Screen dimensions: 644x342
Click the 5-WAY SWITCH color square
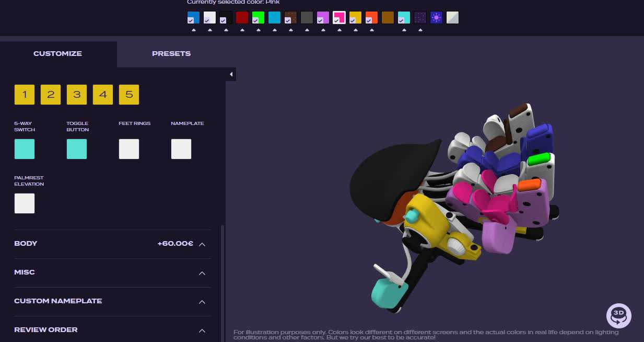pos(25,149)
